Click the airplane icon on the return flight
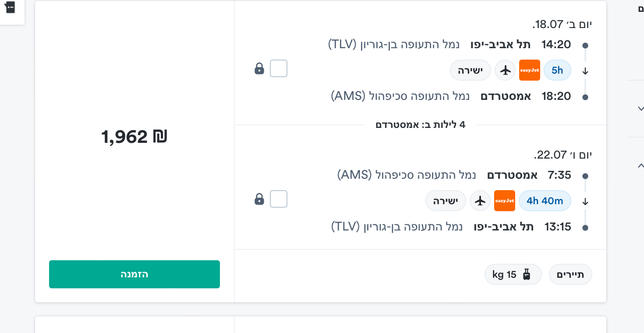Viewport: 644px width, 333px height. [481, 201]
